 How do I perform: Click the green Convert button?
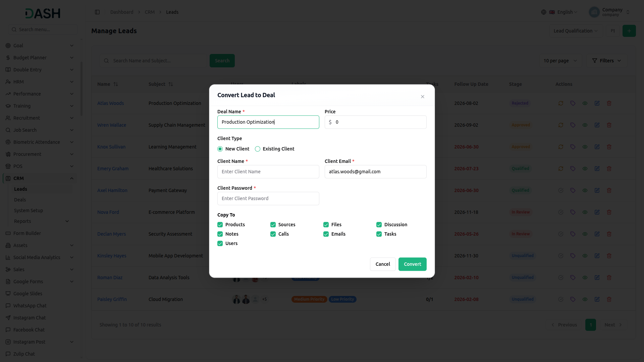tap(412, 264)
